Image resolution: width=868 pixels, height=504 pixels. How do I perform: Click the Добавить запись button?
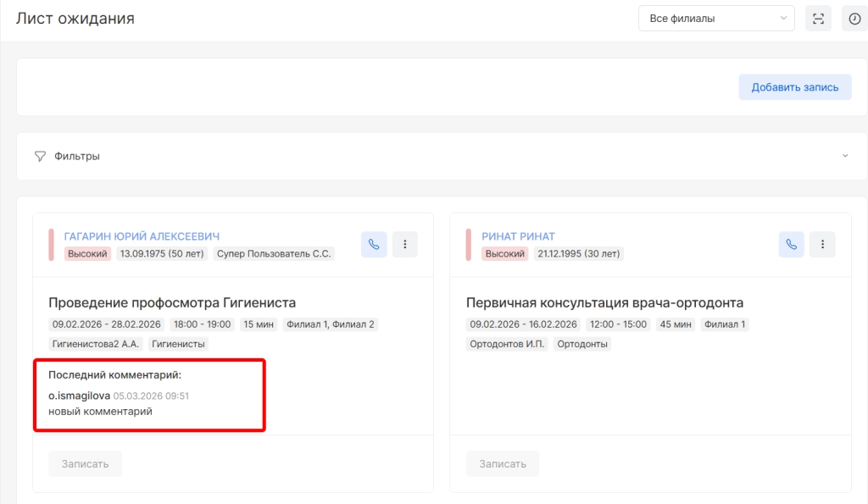794,87
